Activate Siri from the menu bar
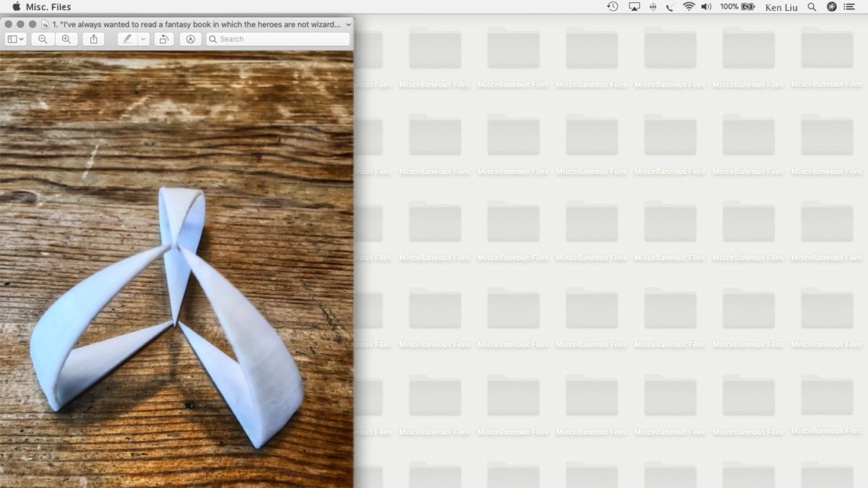The height and width of the screenshot is (488, 868). (x=831, y=7)
